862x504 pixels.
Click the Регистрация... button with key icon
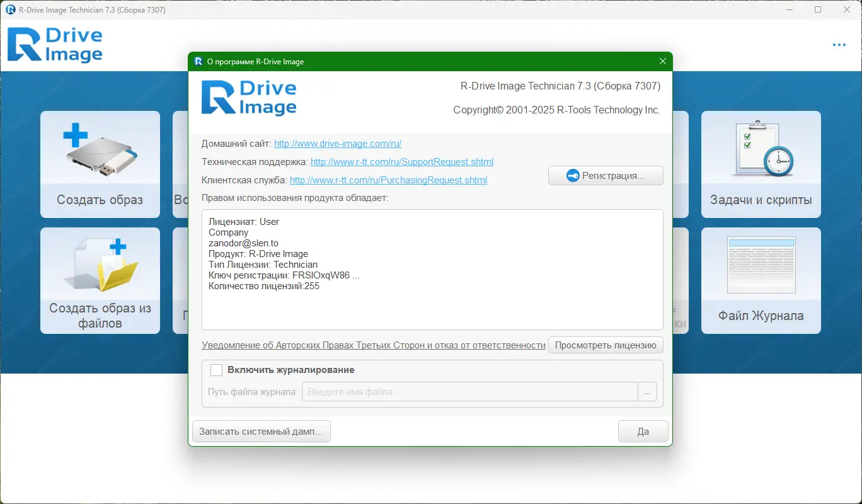(x=606, y=176)
